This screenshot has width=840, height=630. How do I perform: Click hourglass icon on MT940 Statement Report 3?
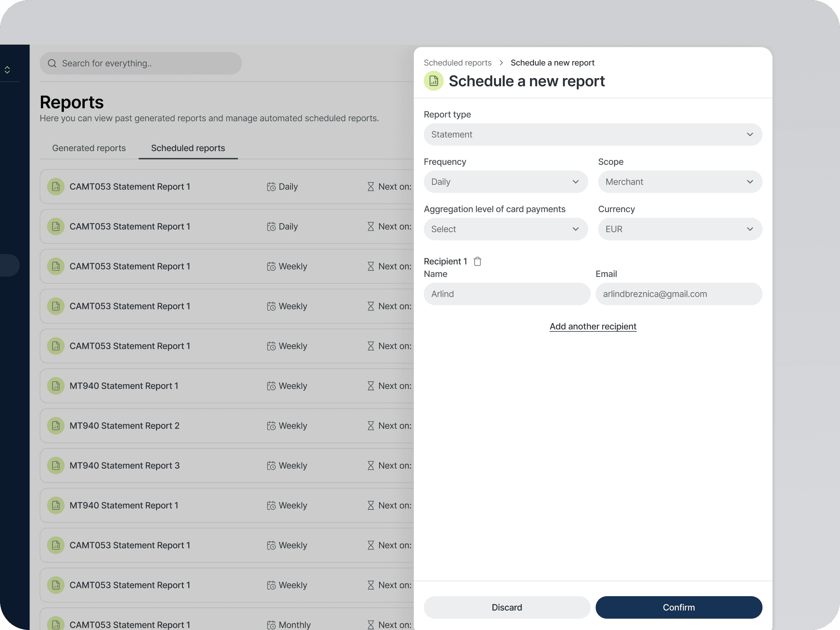(371, 465)
